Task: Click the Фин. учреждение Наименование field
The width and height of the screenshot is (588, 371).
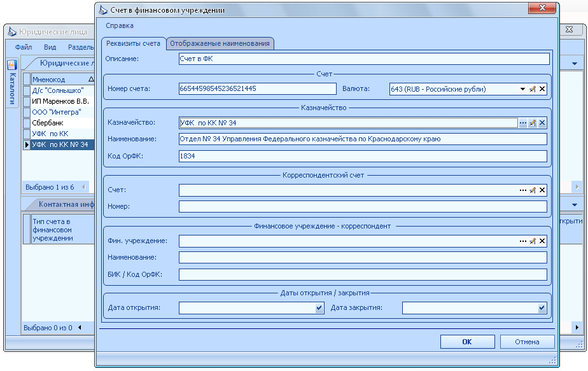Action: tap(363, 257)
